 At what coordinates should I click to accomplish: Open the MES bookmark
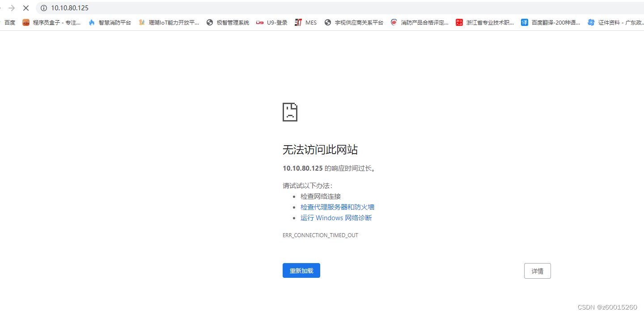coord(305,22)
